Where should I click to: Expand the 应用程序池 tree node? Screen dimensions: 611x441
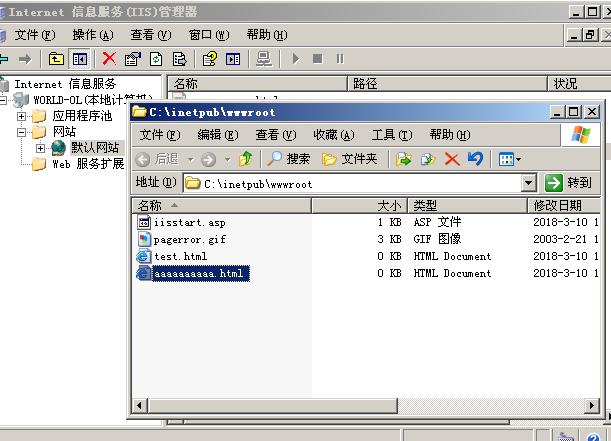coord(22,116)
